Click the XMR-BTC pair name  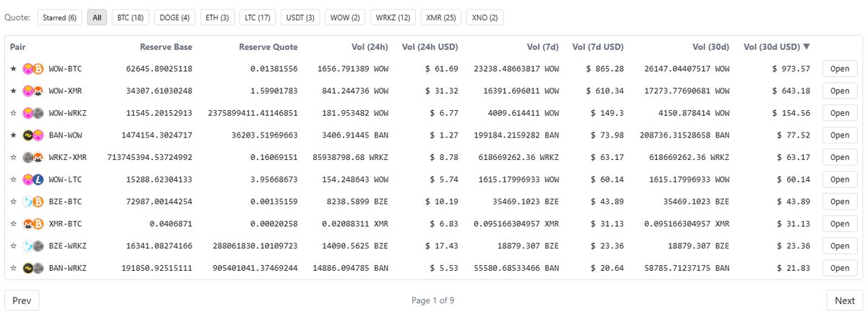65,224
